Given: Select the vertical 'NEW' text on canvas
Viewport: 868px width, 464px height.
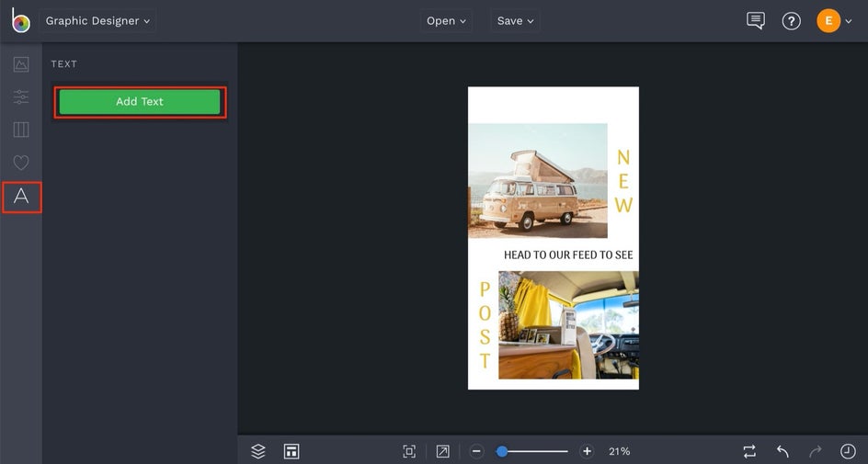Looking at the screenshot, I should (x=623, y=181).
